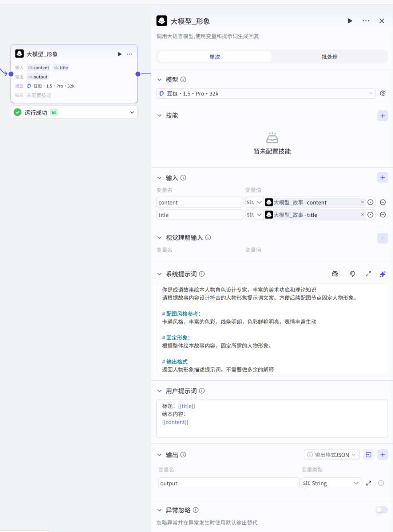Open the 豆包 1.5 Pro 32k model dropdown

[x=266, y=94]
